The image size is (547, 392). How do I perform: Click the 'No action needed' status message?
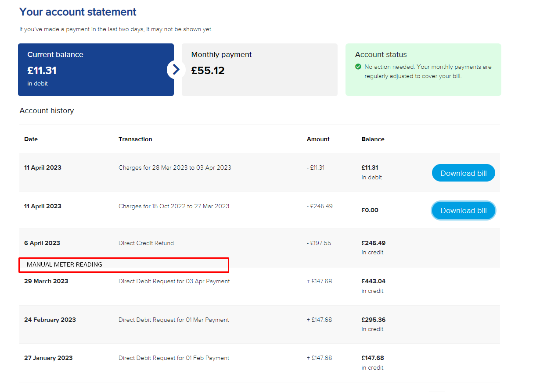[x=428, y=71]
